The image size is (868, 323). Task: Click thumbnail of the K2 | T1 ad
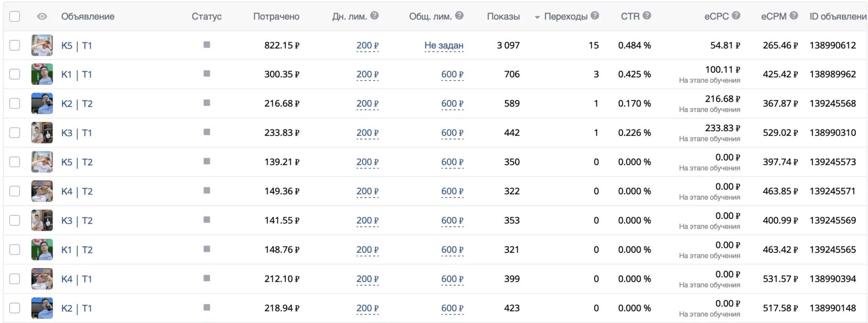(x=42, y=308)
